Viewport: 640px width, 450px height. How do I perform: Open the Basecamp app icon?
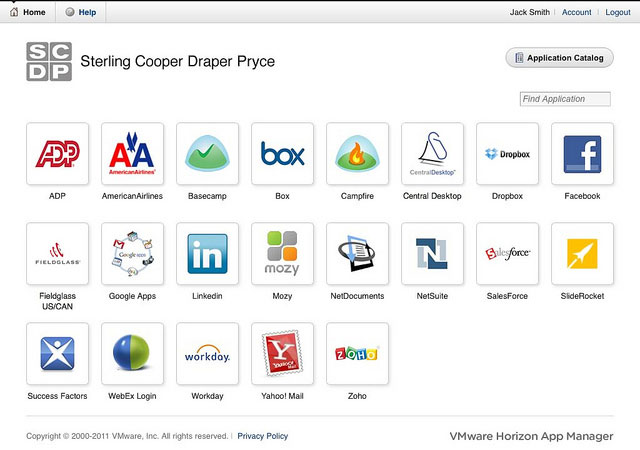click(207, 154)
